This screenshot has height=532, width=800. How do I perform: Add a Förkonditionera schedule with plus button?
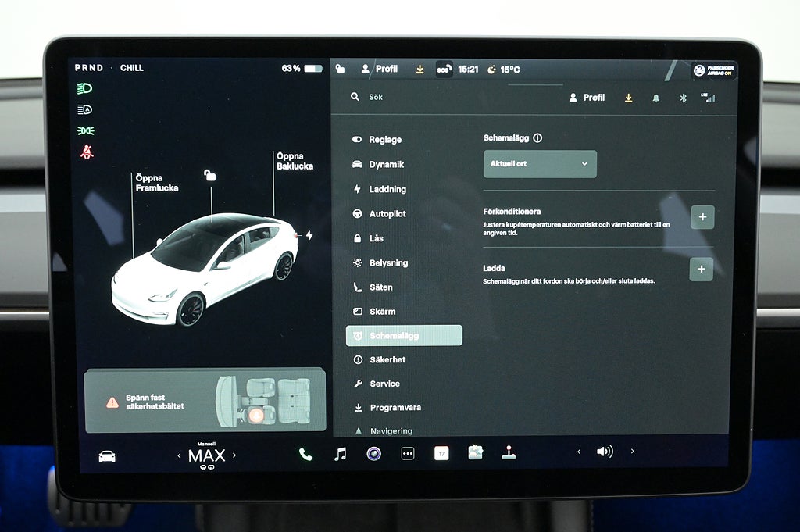[702, 217]
